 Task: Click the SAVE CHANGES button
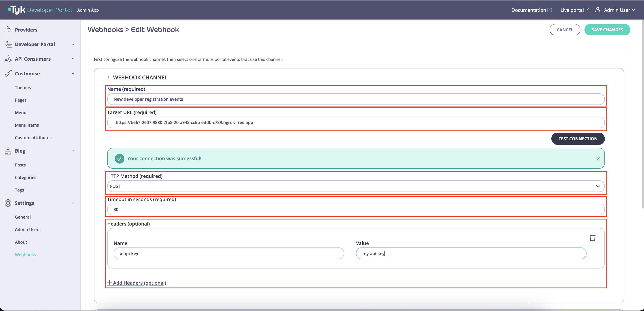click(x=607, y=30)
